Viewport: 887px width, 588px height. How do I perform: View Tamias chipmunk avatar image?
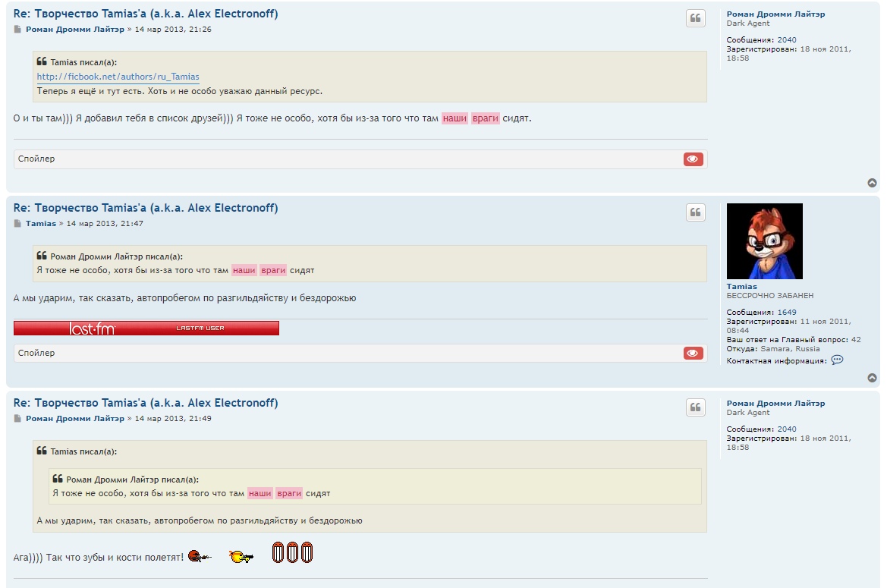click(x=764, y=241)
